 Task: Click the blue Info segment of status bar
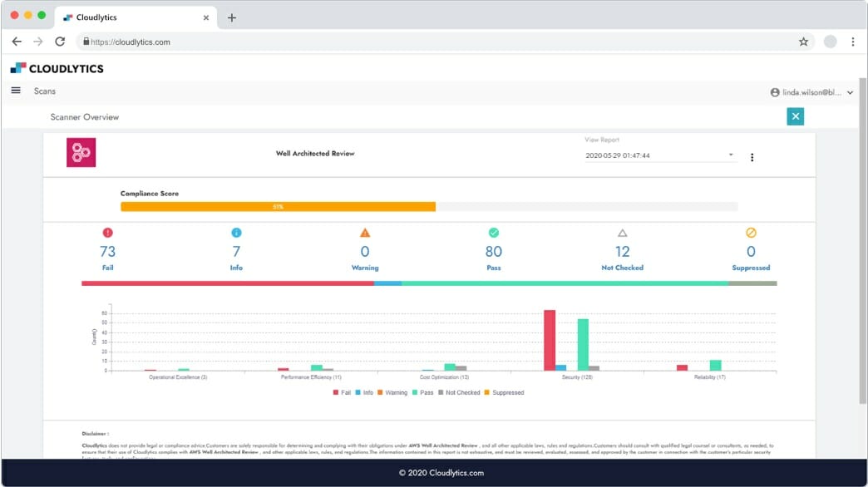click(388, 283)
